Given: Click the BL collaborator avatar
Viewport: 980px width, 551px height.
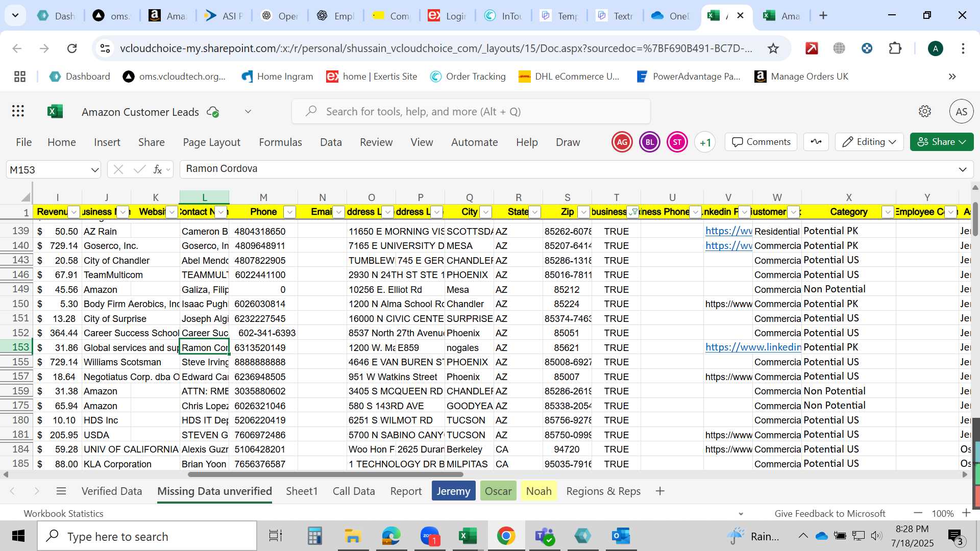Looking at the screenshot, I should (x=650, y=142).
